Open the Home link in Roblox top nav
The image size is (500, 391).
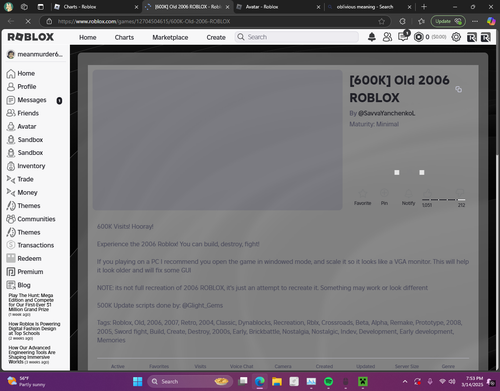[88, 37]
